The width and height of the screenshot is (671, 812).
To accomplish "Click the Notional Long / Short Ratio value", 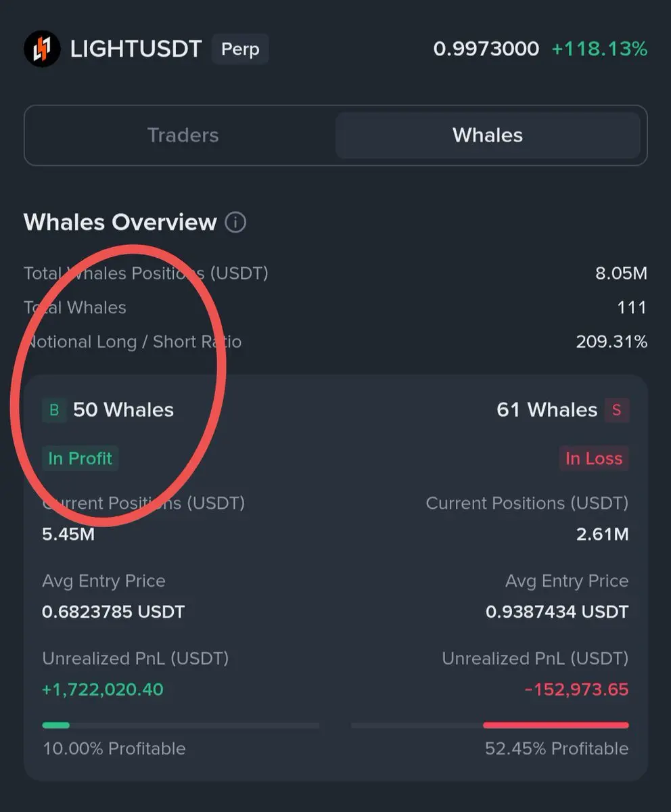I will 611,342.
